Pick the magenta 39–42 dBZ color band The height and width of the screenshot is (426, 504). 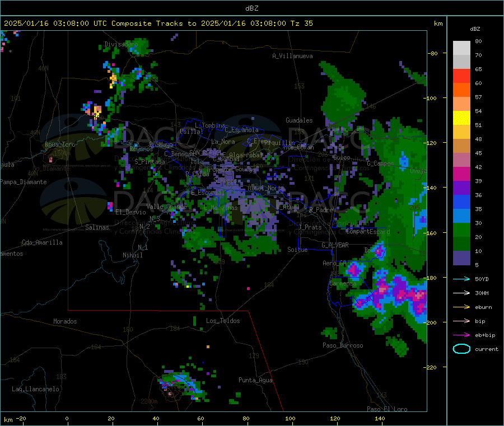(461, 174)
